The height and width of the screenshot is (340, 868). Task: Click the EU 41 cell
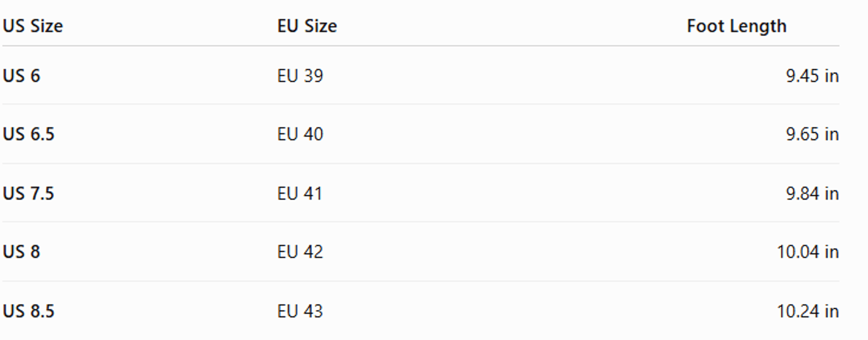point(300,194)
